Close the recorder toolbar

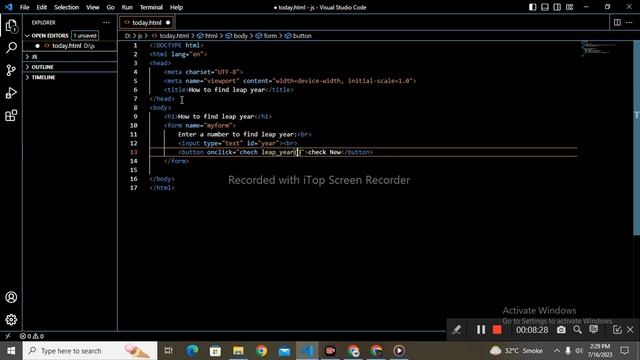point(630,330)
